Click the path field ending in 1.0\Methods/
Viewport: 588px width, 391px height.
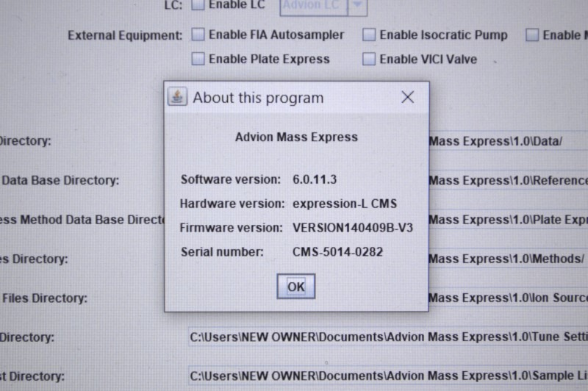pos(509,259)
